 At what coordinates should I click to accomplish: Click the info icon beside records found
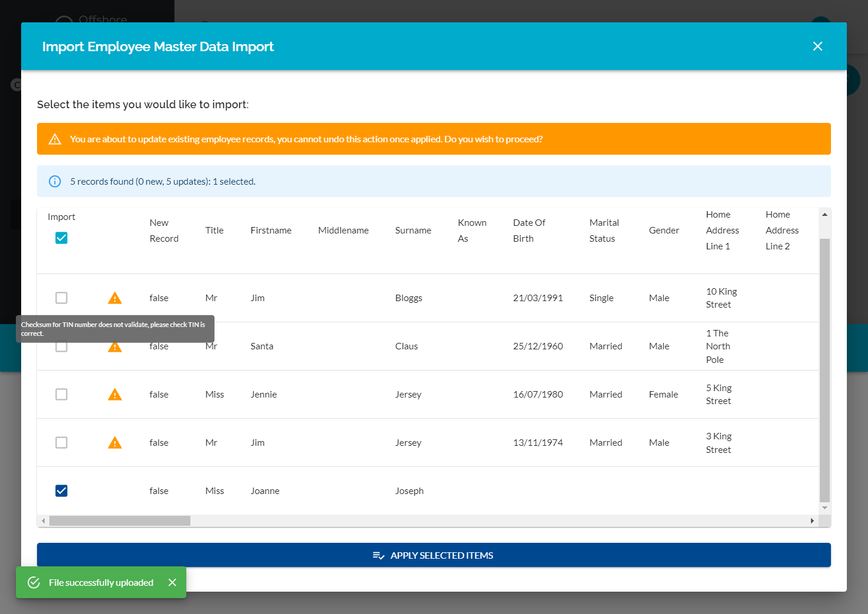pos(55,182)
